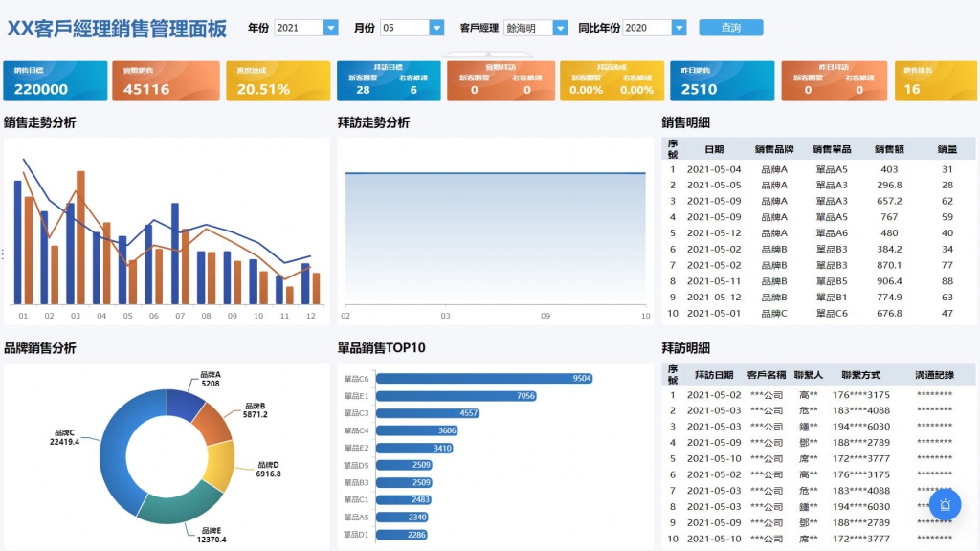Click the 單品C6 bar showing 9504

(x=484, y=379)
